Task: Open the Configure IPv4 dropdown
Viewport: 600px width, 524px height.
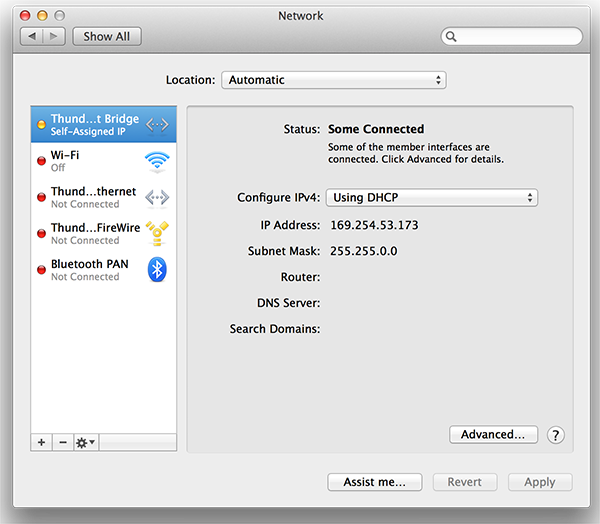Action: click(x=432, y=198)
